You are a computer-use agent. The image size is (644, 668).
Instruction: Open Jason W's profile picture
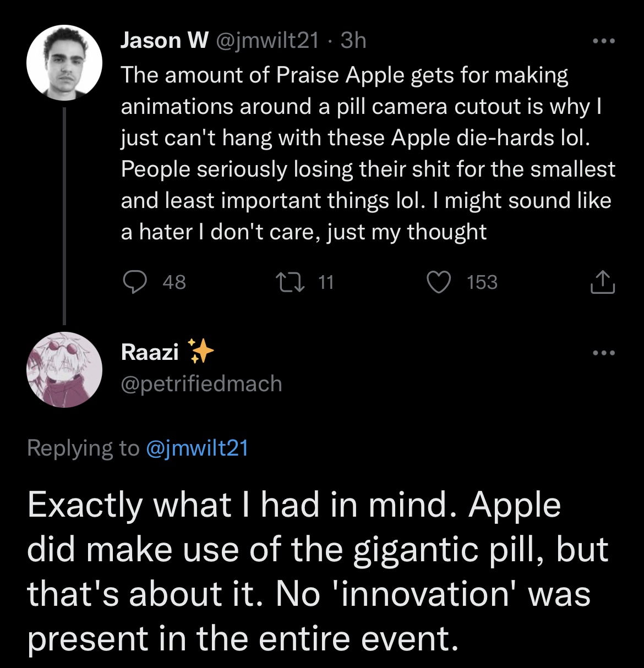[64, 62]
